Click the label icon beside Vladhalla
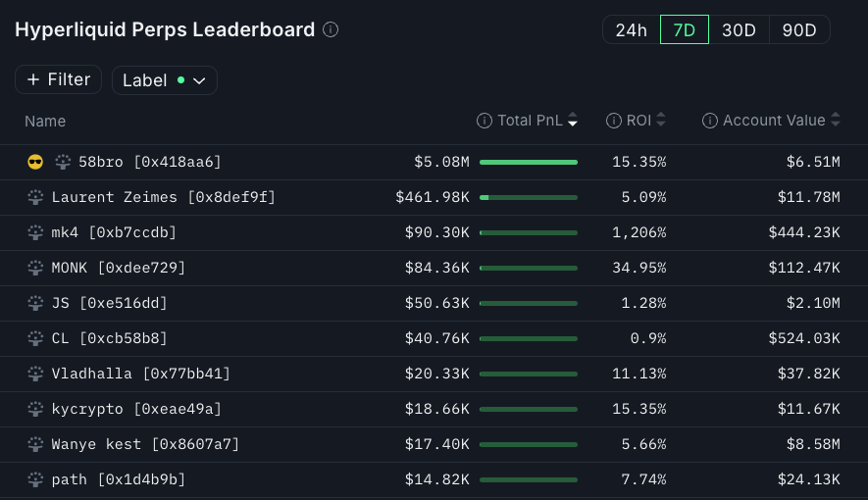 click(35, 374)
